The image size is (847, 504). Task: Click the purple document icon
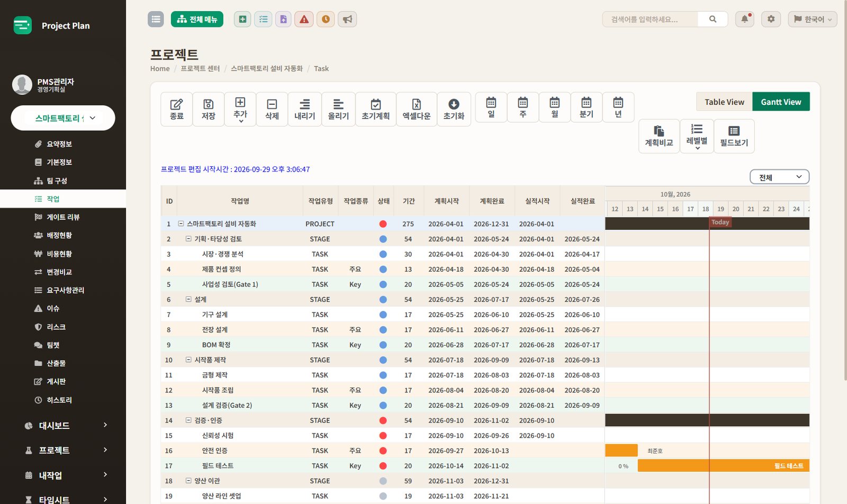(x=283, y=19)
